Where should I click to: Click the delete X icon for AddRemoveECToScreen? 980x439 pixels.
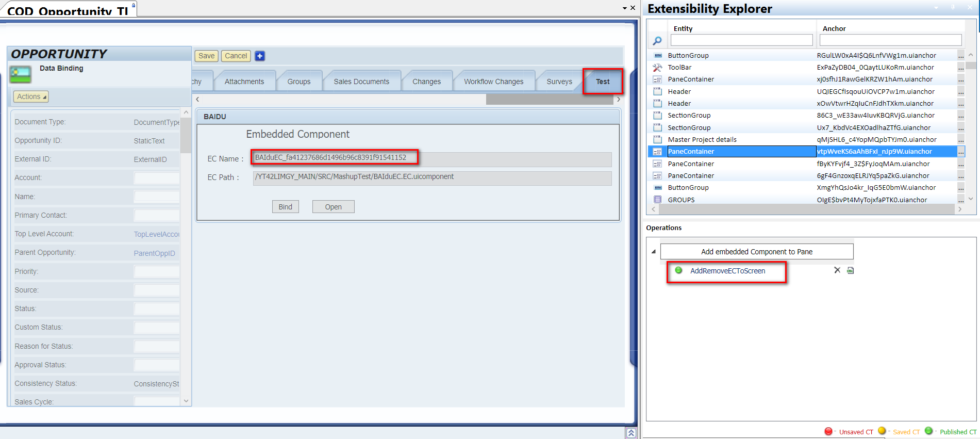[x=837, y=270]
